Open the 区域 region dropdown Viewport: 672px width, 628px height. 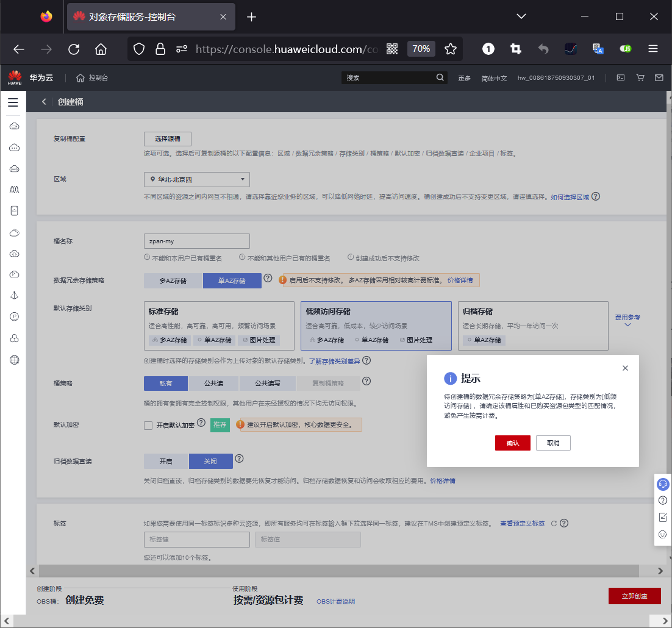tap(197, 179)
